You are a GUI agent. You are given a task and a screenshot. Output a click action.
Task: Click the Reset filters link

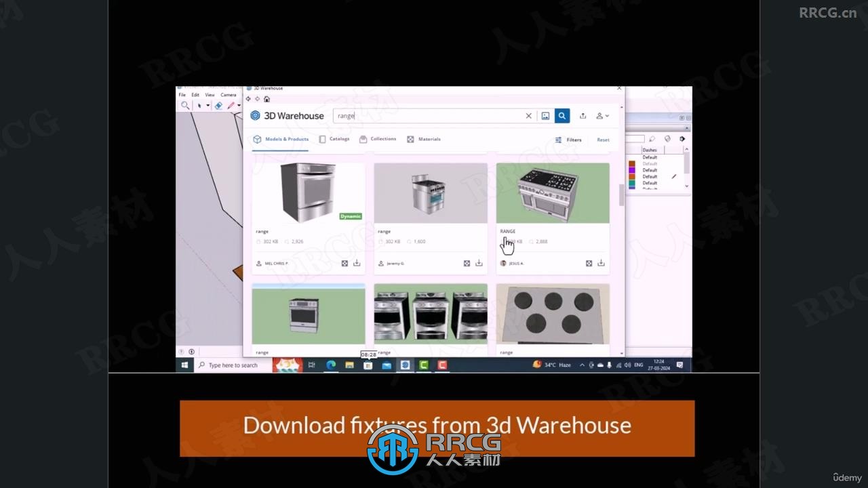(x=603, y=140)
